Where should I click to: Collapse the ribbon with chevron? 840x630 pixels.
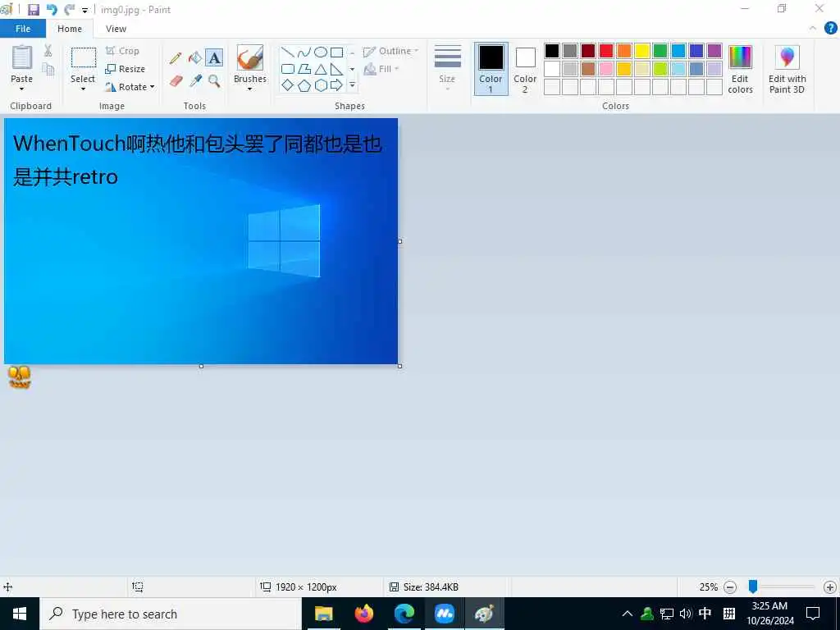[813, 29]
